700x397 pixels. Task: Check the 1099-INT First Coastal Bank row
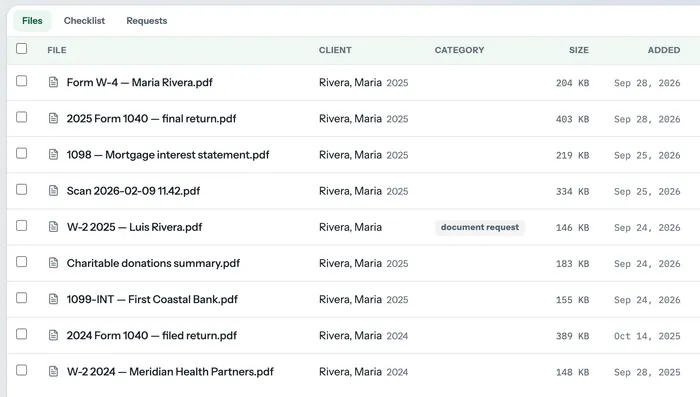[x=21, y=298]
